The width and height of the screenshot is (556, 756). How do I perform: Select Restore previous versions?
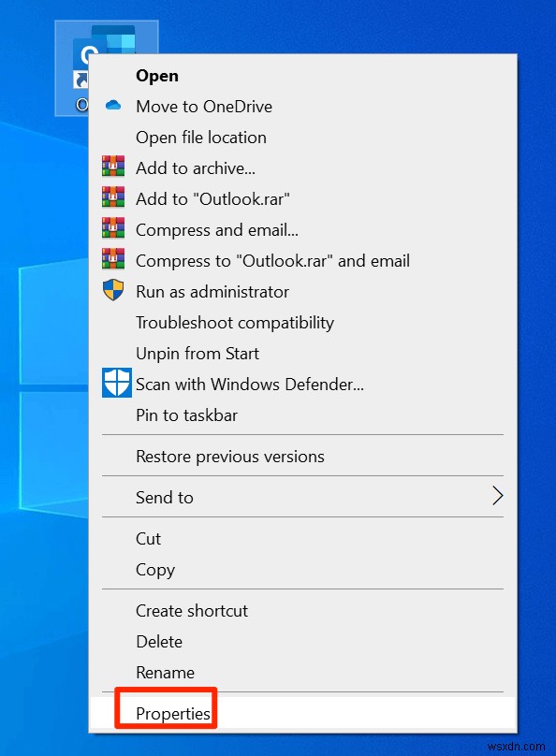coord(229,456)
